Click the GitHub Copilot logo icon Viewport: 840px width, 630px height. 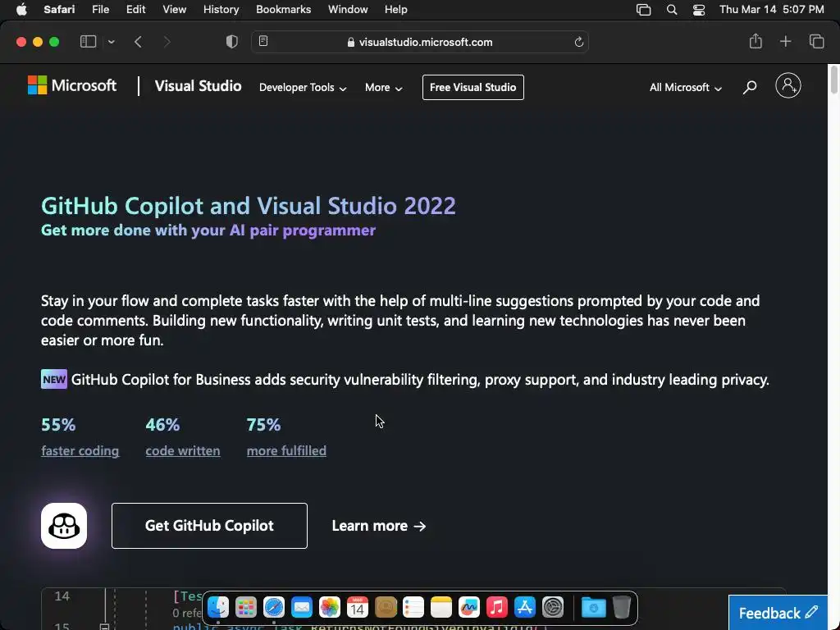pos(64,526)
